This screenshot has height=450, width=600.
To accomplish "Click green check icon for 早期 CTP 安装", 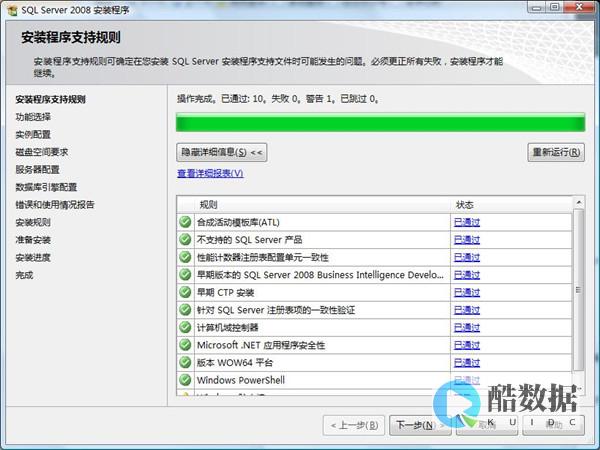I will coord(185,292).
